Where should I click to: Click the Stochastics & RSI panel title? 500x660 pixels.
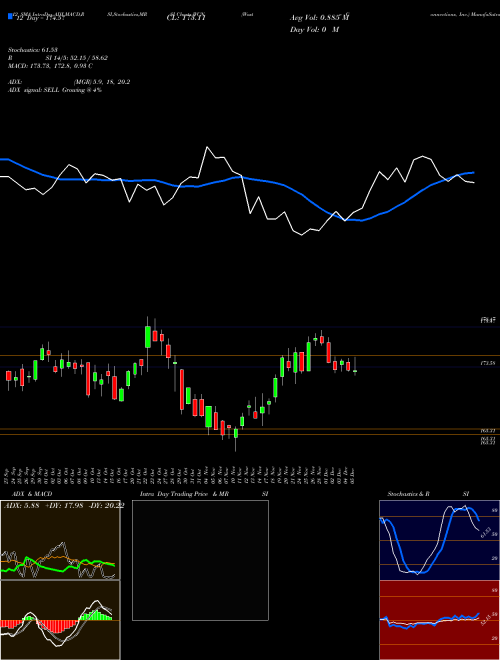pyautogui.click(x=428, y=494)
